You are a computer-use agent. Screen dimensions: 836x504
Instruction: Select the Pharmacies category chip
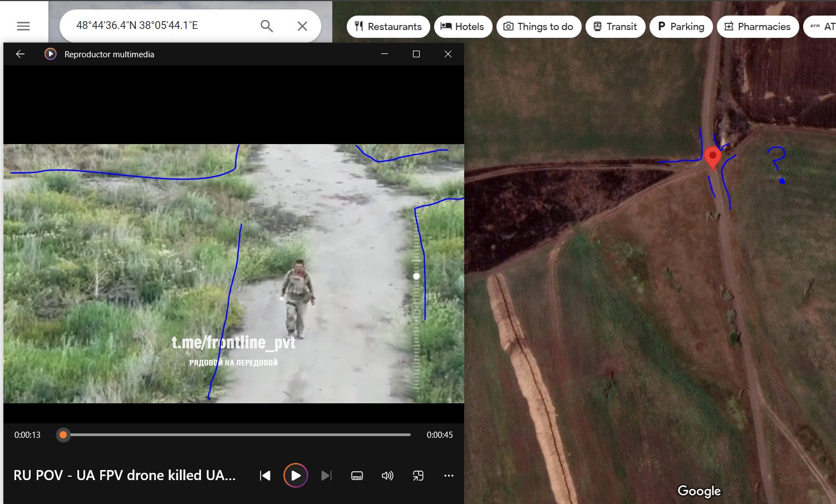758,27
